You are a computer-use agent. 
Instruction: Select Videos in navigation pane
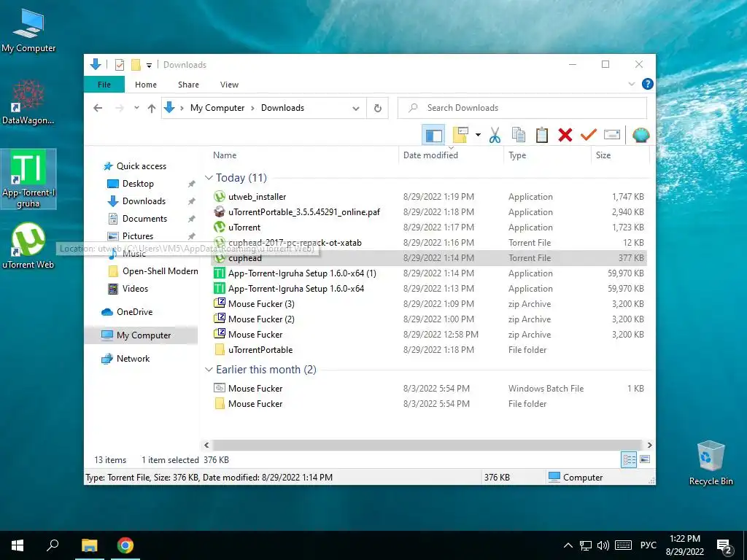point(135,289)
